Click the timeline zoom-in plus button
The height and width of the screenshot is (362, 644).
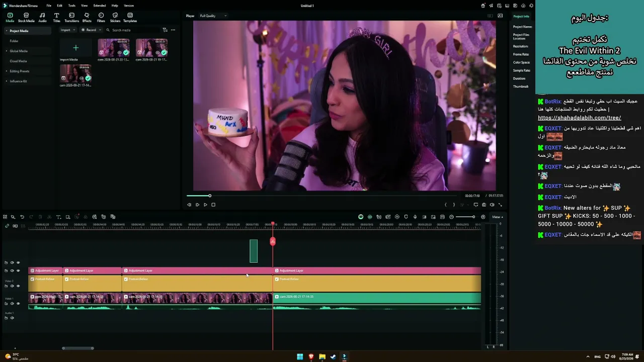[483, 217]
